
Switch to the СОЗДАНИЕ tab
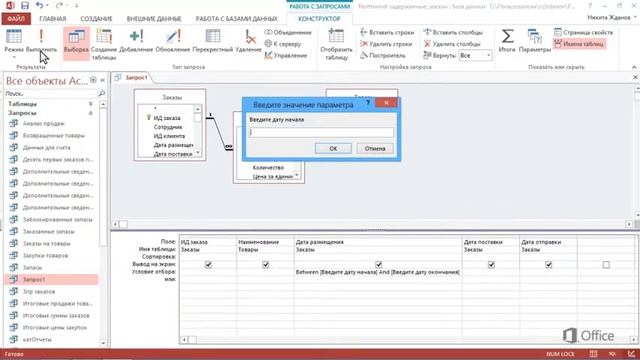(x=96, y=19)
